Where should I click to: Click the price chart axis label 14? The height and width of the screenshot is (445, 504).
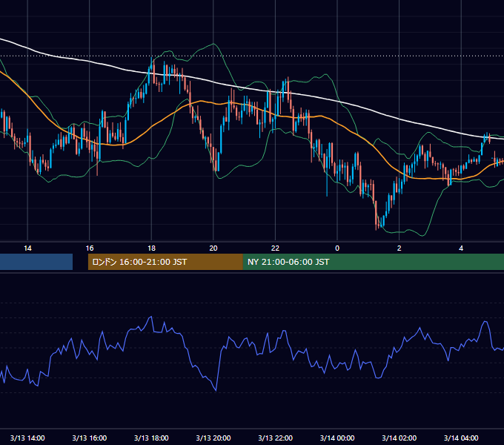coord(27,248)
